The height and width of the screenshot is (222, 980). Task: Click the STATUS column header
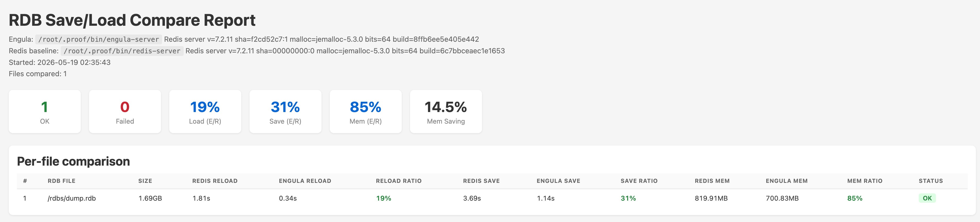pyautogui.click(x=931, y=181)
